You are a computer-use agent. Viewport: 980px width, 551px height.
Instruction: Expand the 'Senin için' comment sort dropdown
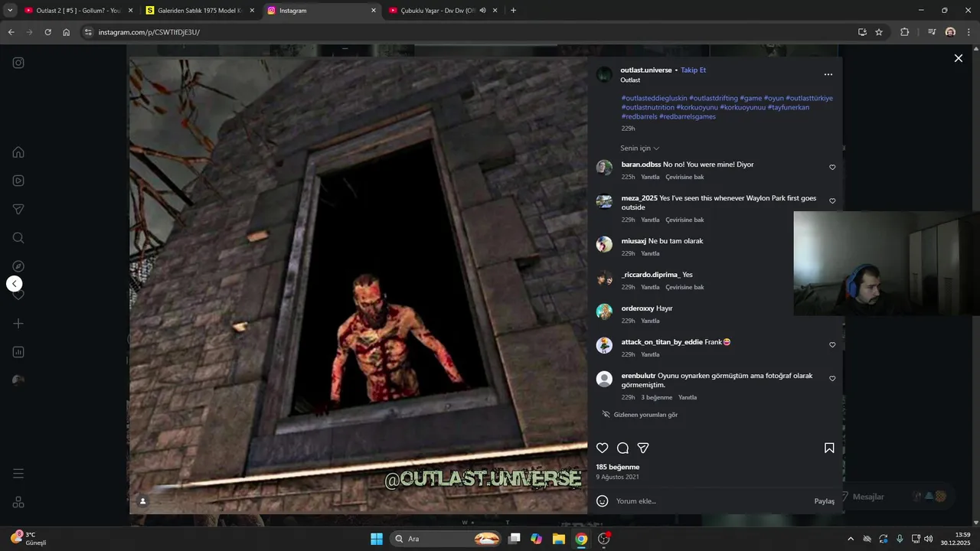coord(639,148)
